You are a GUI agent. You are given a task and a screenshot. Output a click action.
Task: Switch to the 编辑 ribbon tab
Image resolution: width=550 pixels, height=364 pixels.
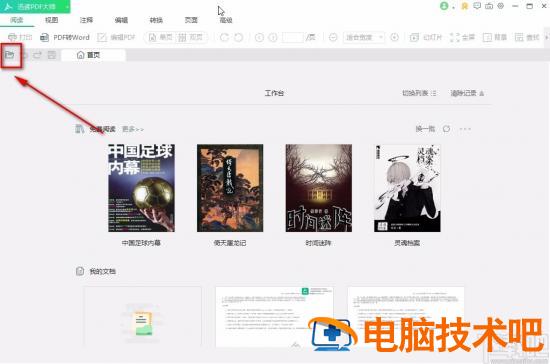121,20
